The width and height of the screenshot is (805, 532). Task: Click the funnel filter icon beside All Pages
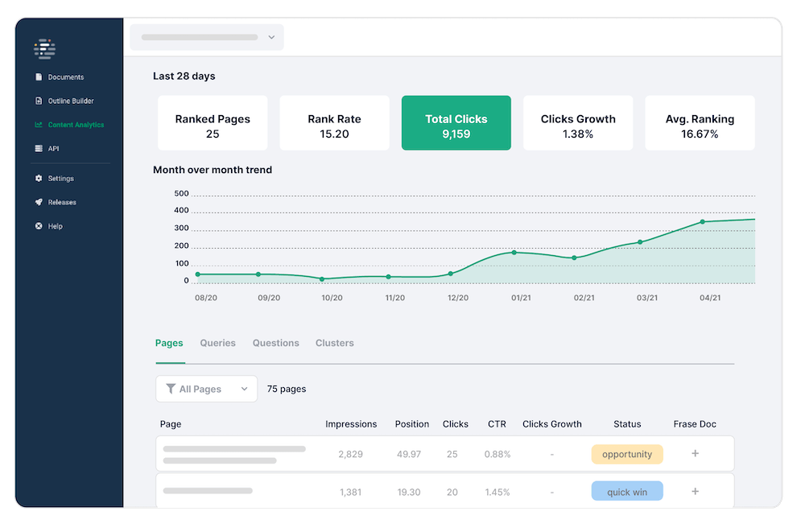[171, 389]
